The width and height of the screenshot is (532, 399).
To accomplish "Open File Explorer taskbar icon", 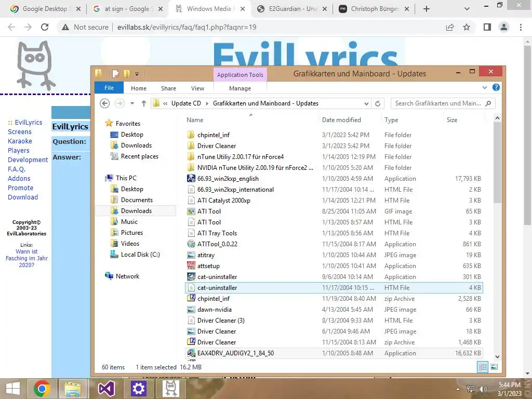I will (x=73, y=389).
